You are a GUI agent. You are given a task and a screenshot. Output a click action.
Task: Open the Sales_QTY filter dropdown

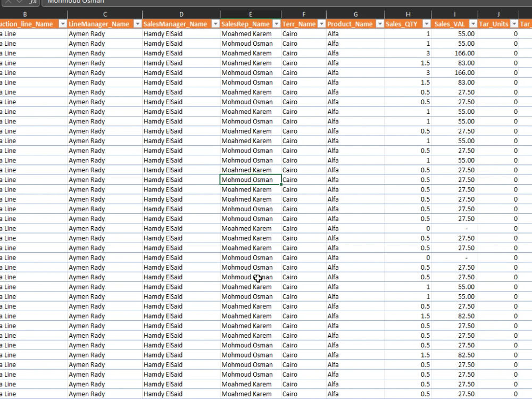coord(427,24)
